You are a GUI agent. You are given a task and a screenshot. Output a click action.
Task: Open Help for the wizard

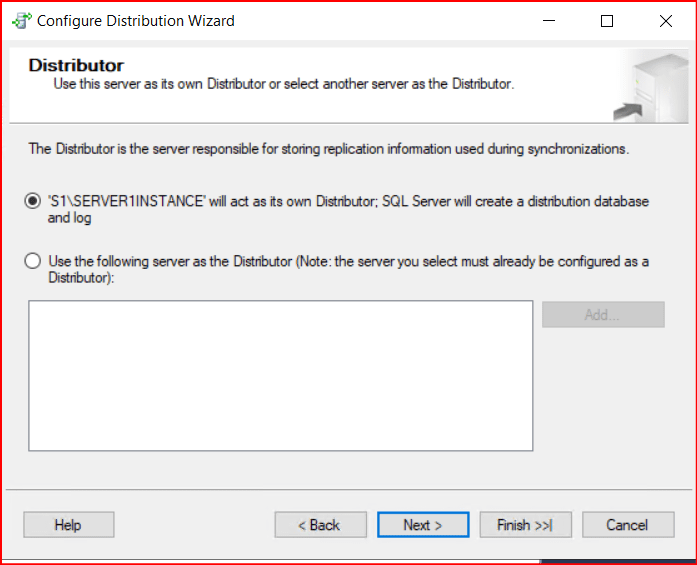click(68, 525)
